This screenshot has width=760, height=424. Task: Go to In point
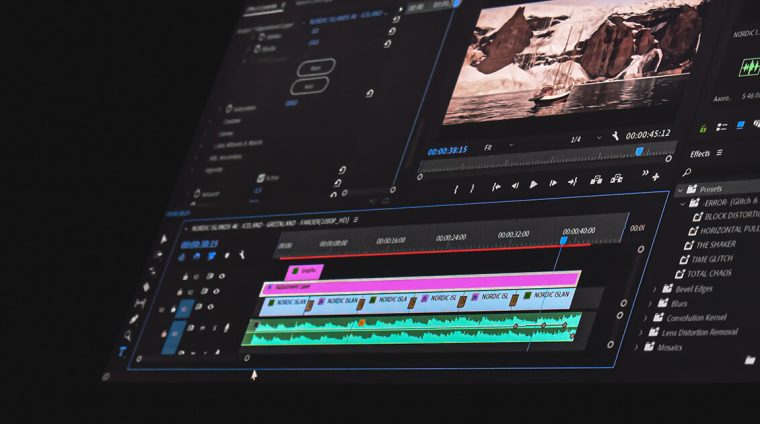(496, 187)
